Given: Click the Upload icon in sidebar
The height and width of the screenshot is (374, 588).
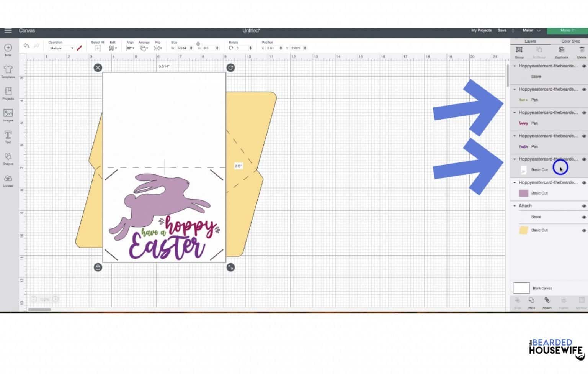Looking at the screenshot, I should [8, 180].
